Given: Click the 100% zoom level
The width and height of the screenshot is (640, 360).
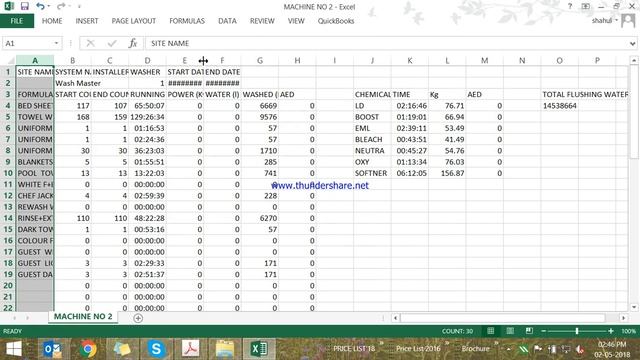Looking at the screenshot, I should (x=628, y=331).
